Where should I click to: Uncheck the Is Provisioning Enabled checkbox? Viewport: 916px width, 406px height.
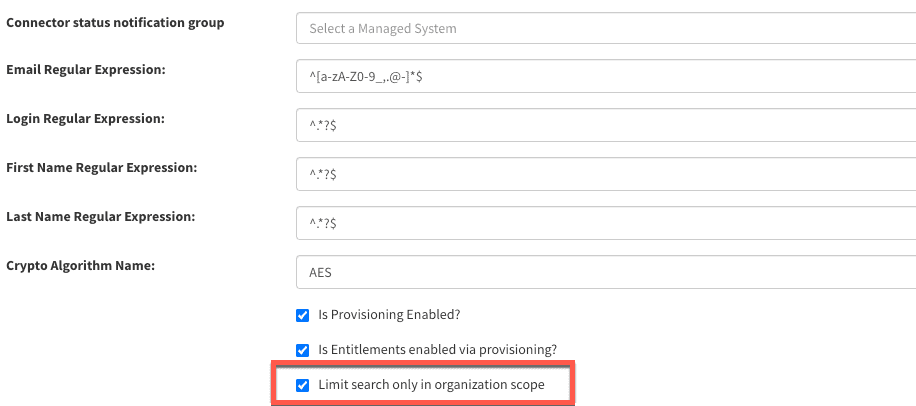303,315
